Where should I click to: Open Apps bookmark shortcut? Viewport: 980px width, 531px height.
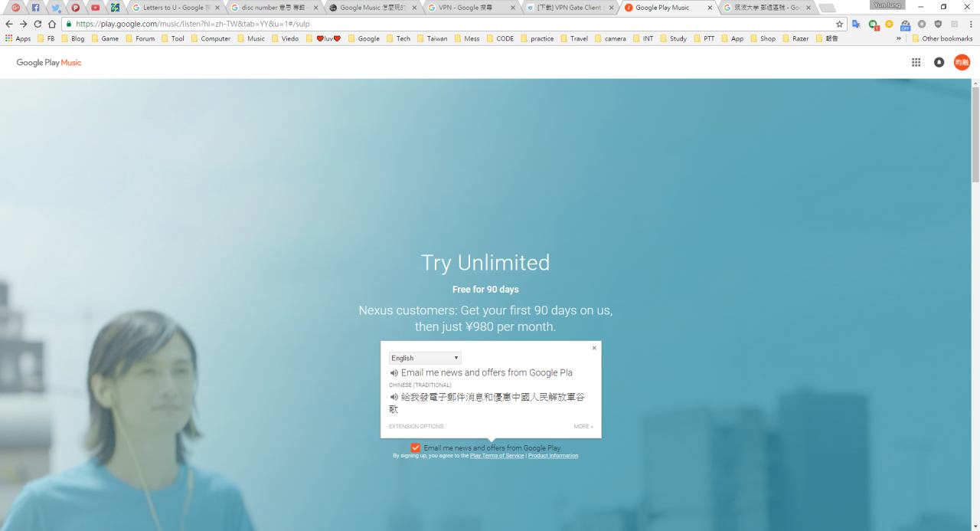(x=18, y=38)
